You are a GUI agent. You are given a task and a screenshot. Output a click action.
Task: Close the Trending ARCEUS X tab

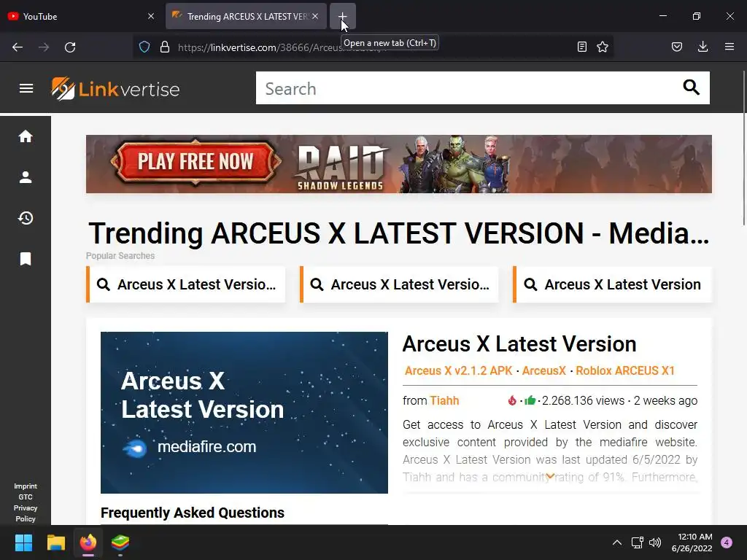pyautogui.click(x=315, y=16)
